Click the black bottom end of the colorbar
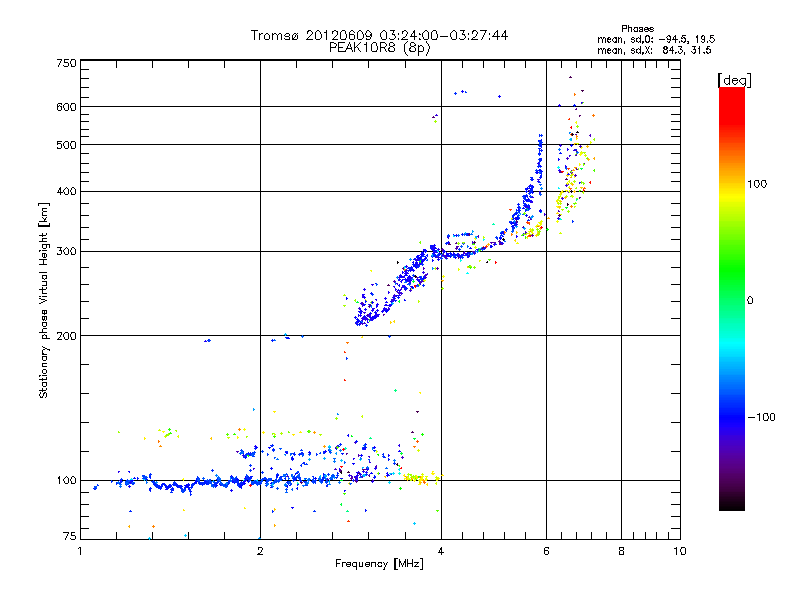The height and width of the screenshot is (600, 800). coord(732,503)
